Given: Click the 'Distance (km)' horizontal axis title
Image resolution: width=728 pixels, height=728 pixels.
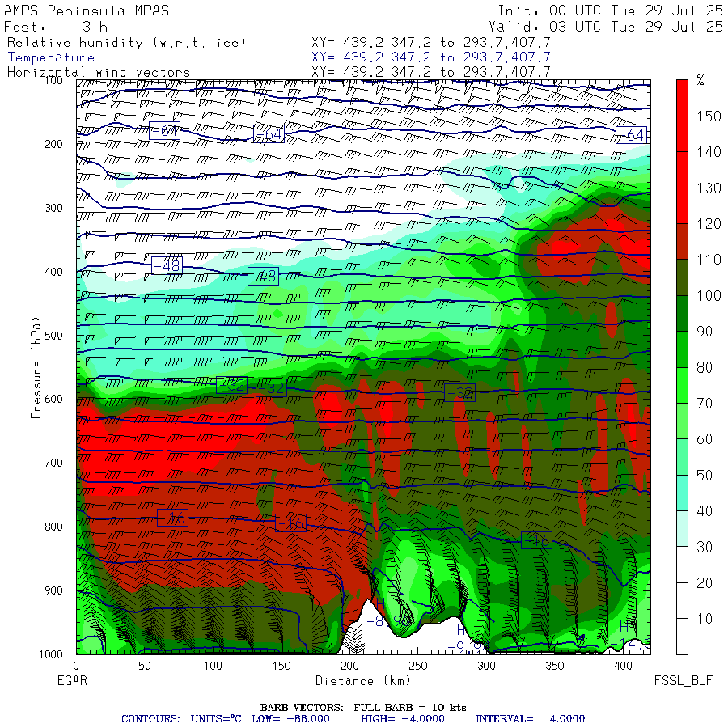Looking at the screenshot, I should (x=363, y=680).
